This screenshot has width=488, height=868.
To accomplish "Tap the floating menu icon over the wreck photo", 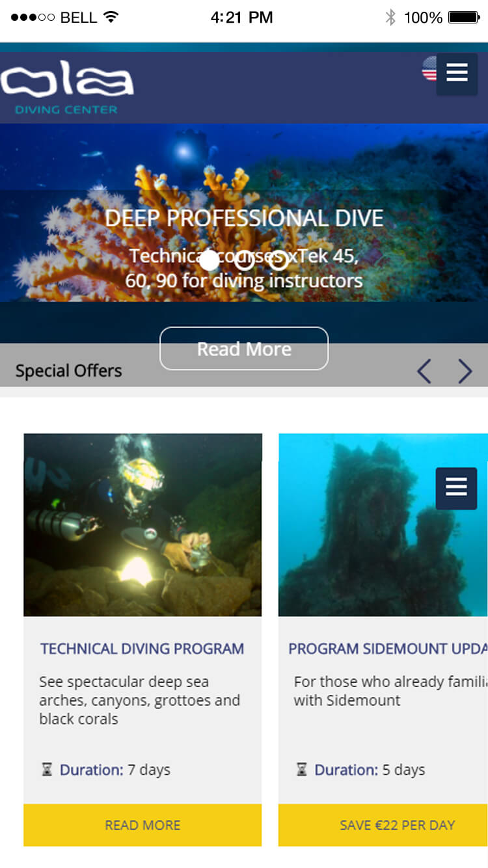I will 456,488.
